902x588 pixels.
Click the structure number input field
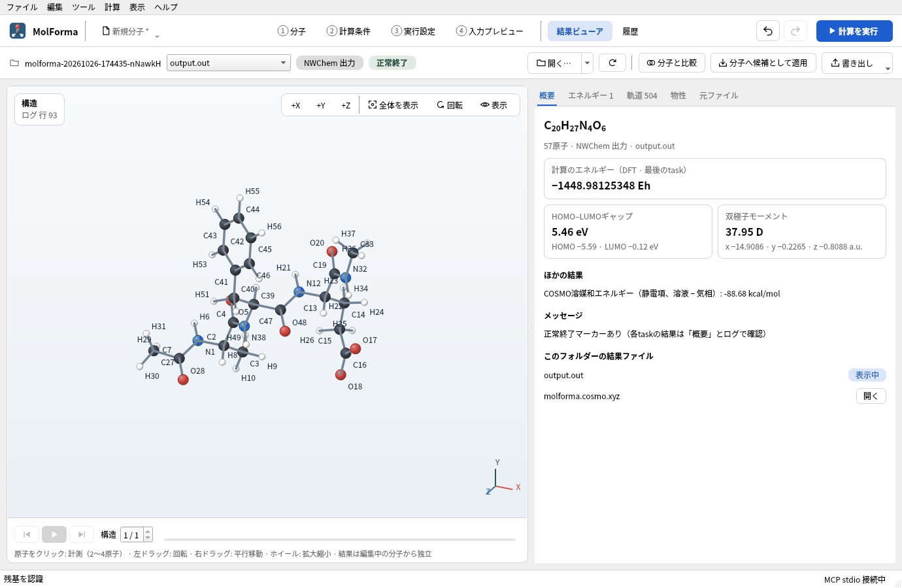[x=132, y=534]
